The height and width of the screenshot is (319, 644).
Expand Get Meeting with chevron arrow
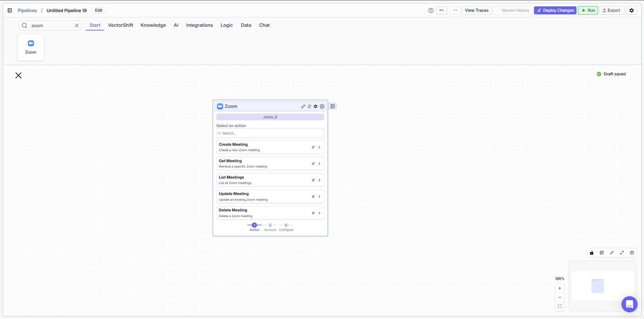coord(319,164)
